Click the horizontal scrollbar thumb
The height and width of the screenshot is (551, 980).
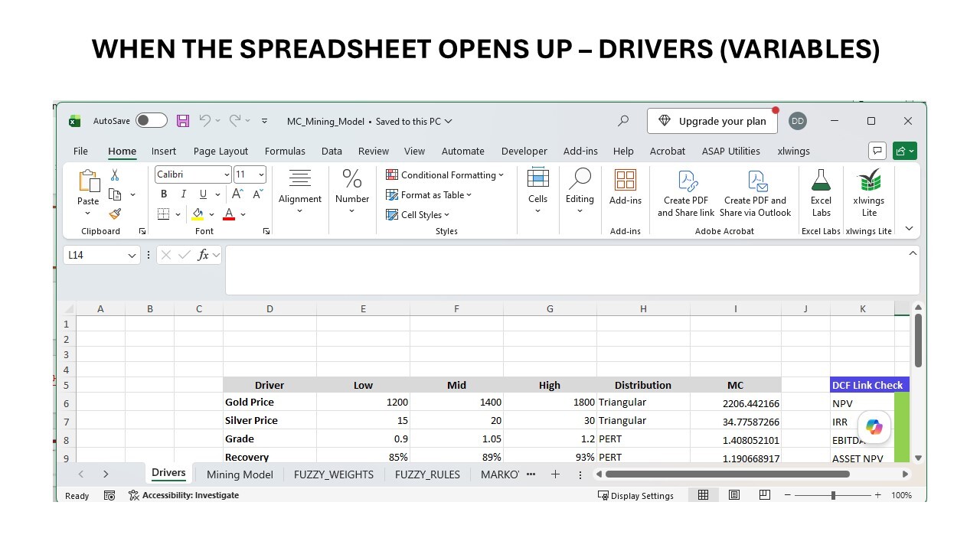[x=727, y=474]
